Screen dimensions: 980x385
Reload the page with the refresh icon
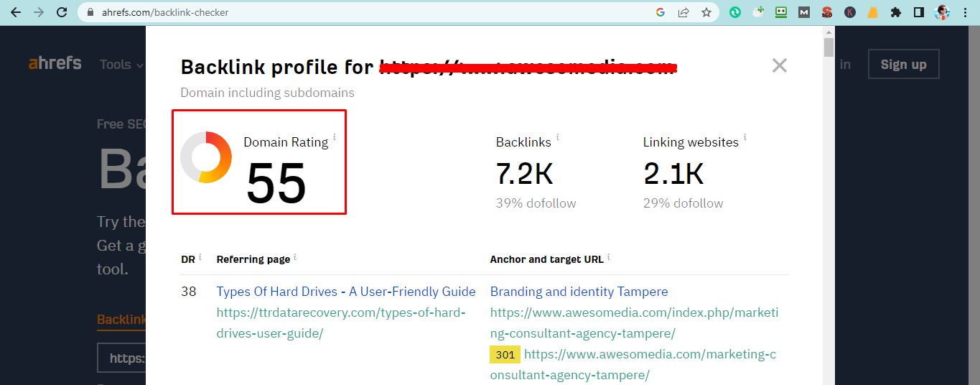(62, 12)
